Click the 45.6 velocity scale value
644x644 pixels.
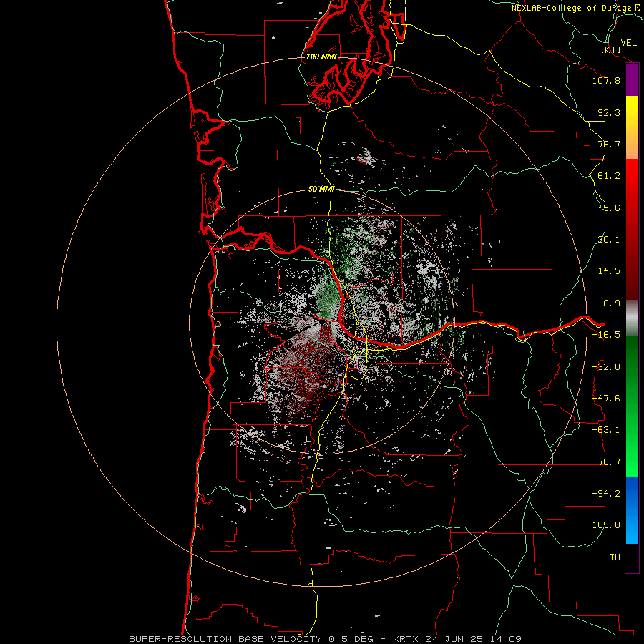tap(609, 208)
